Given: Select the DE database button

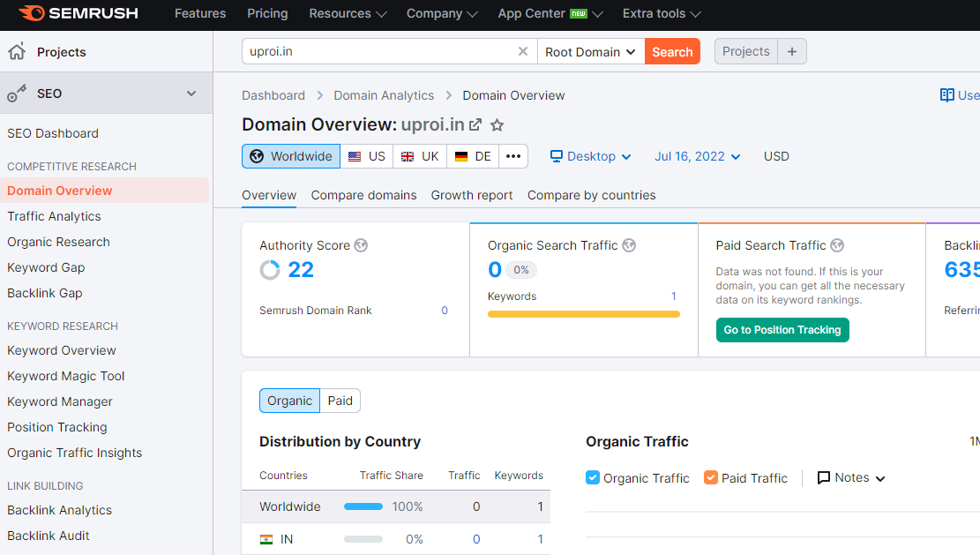Looking at the screenshot, I should pyautogui.click(x=473, y=156).
